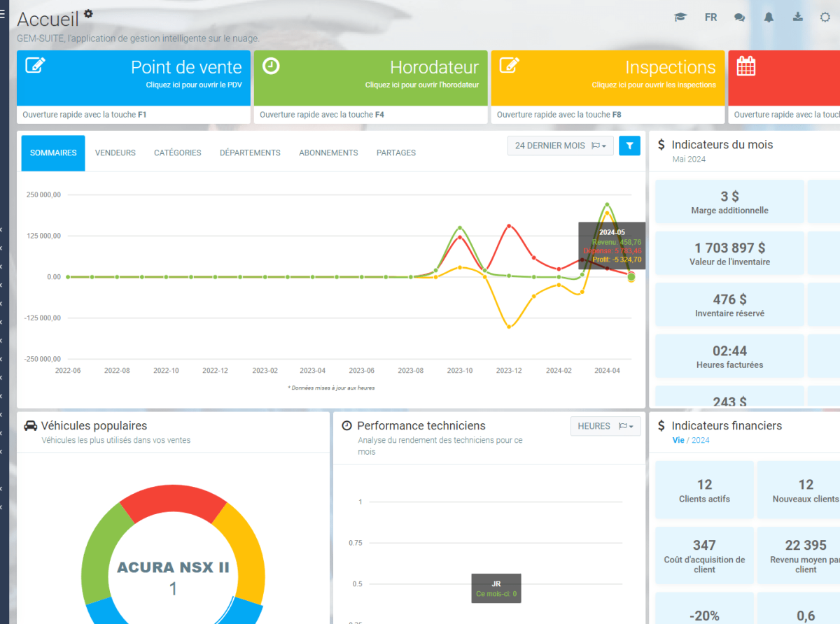840x624 pixels.
Task: Click the Marge additionnelle indicator card
Action: [x=729, y=202]
